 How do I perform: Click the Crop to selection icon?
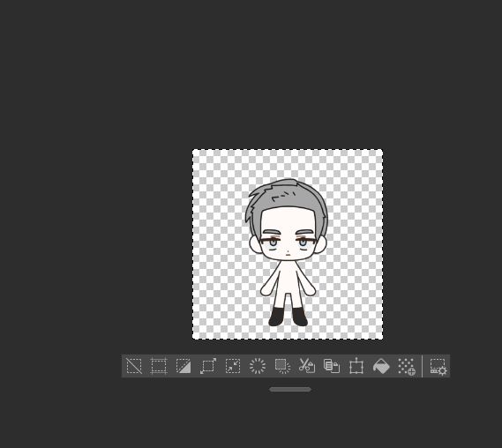pos(159,366)
